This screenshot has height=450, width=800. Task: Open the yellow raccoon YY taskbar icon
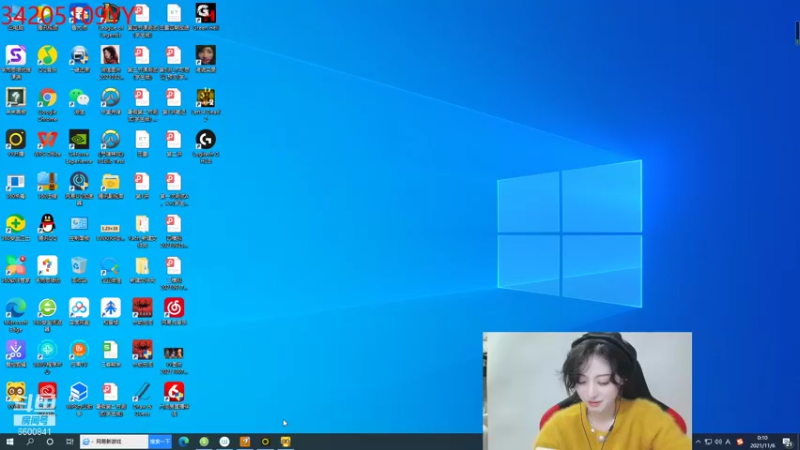pos(286,441)
